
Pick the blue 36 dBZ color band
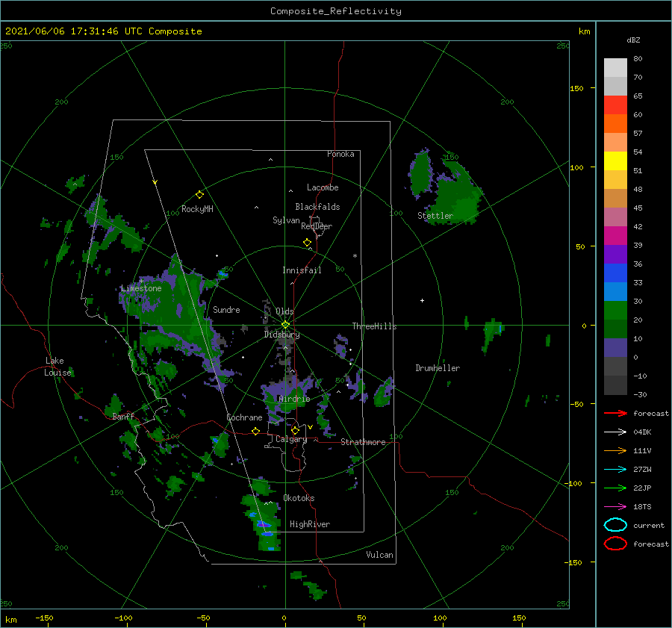(615, 273)
